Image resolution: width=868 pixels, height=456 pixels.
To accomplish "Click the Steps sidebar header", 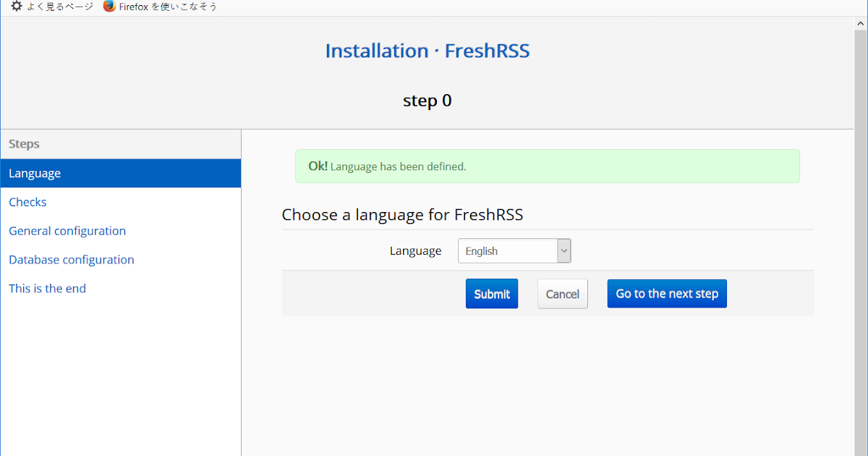I will 25,144.
